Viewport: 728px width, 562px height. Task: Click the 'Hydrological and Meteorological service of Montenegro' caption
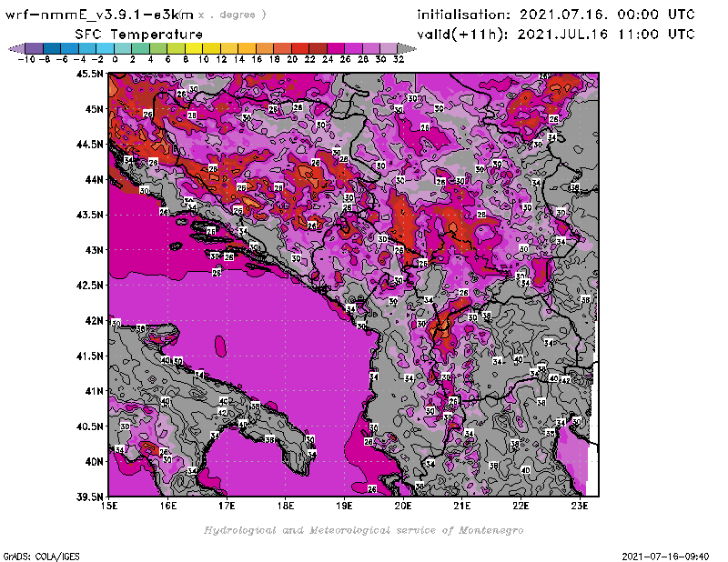tap(363, 530)
